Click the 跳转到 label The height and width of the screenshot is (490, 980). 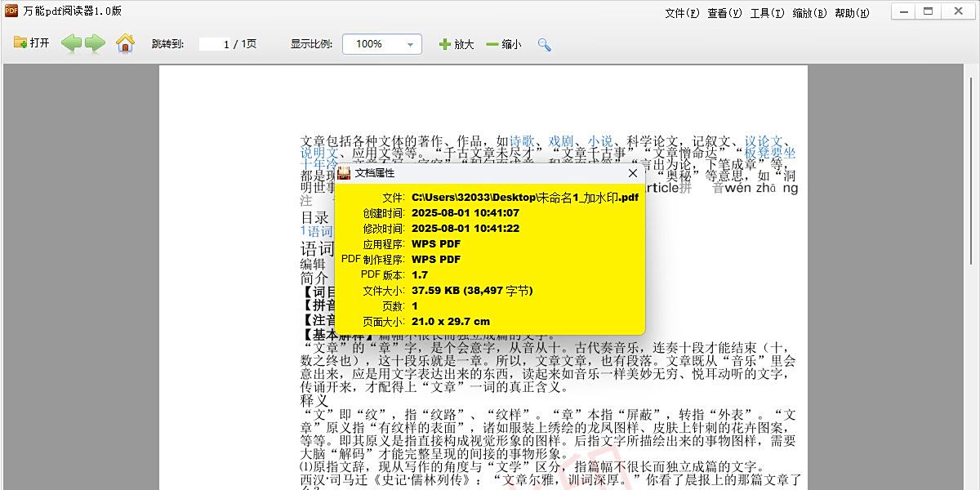(x=168, y=44)
